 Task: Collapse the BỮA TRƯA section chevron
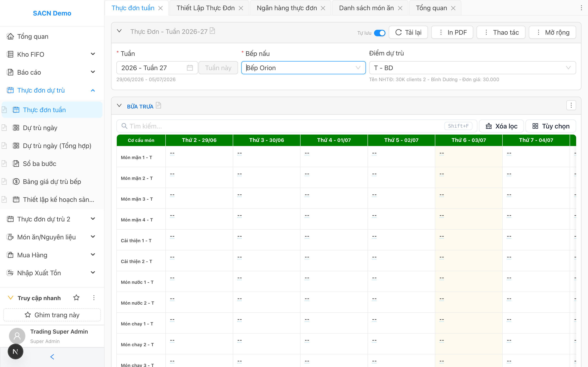pos(119,106)
